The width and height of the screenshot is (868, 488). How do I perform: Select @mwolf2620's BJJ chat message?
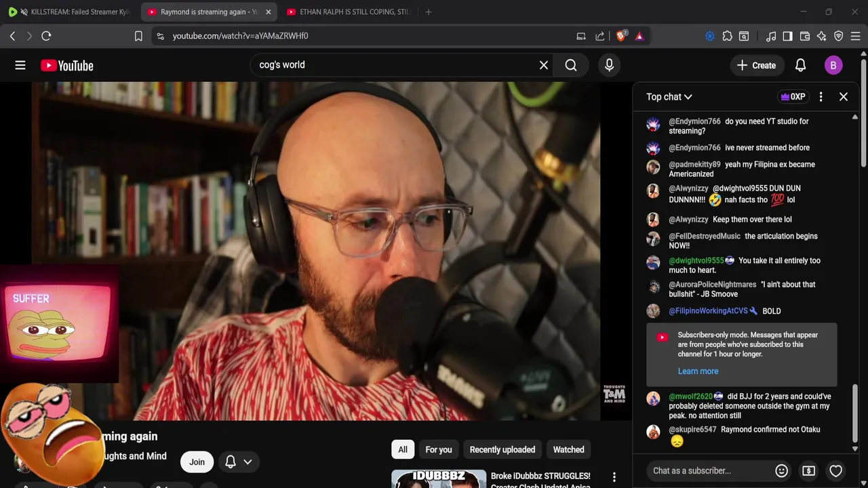point(743,406)
